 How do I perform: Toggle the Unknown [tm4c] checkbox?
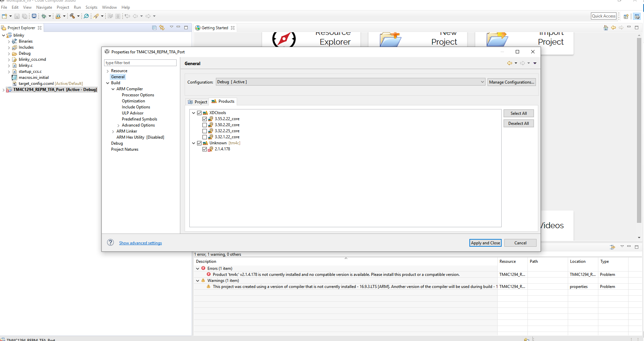coord(199,143)
